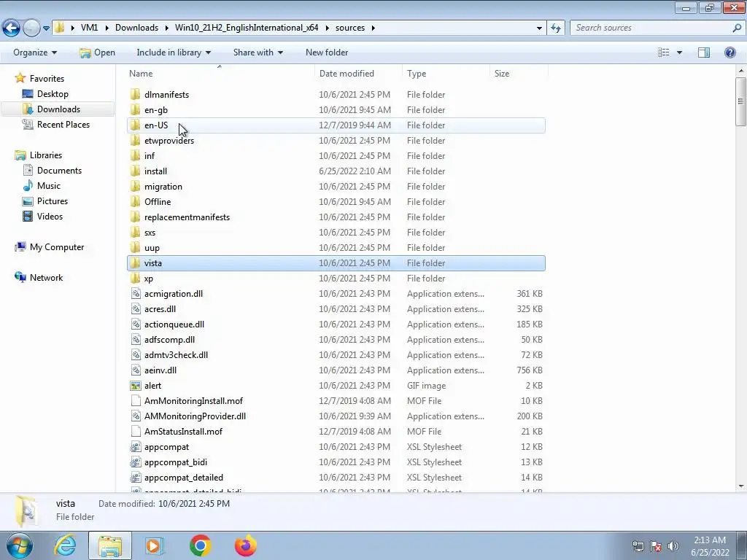Select Favorites in the navigation pane

click(47, 79)
